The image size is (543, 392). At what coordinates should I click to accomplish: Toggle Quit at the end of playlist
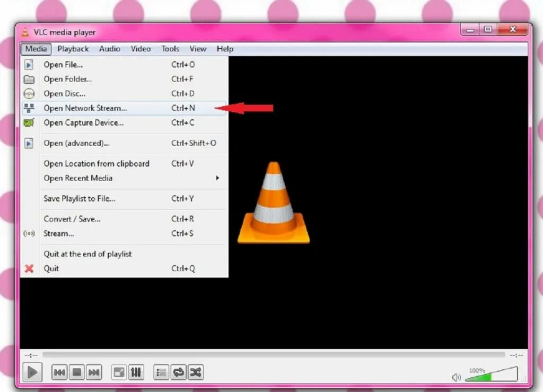tap(124, 254)
